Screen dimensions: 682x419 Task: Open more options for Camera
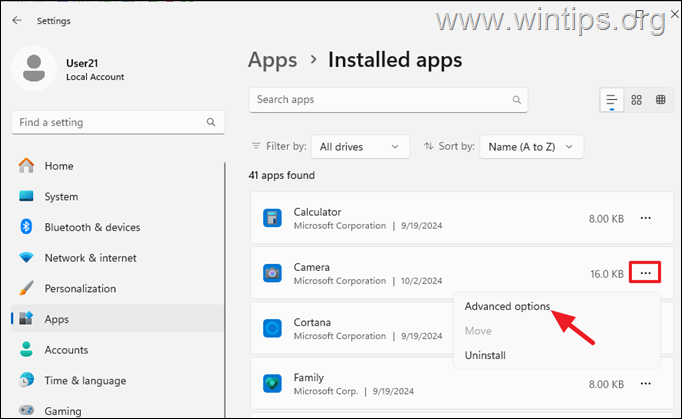coord(645,273)
